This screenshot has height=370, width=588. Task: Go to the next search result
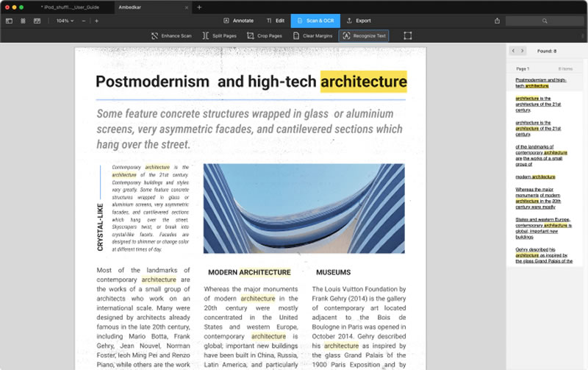pos(522,51)
